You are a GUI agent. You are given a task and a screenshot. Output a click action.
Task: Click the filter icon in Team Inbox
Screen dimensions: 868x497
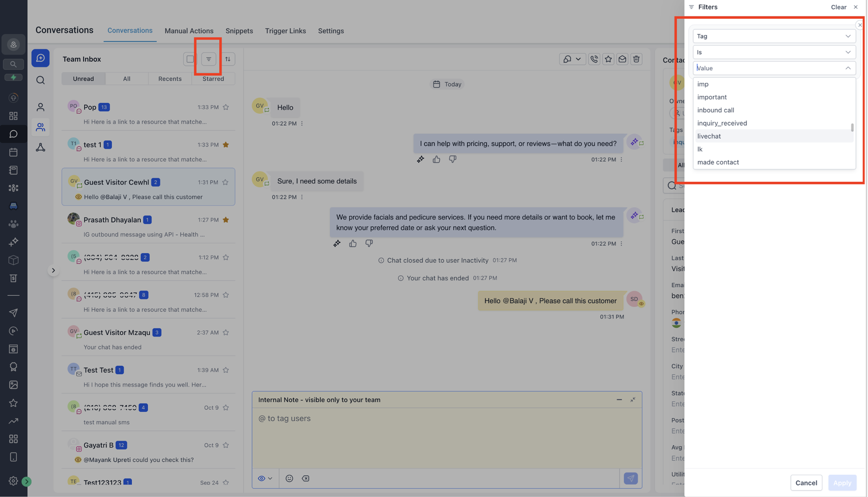coord(208,59)
